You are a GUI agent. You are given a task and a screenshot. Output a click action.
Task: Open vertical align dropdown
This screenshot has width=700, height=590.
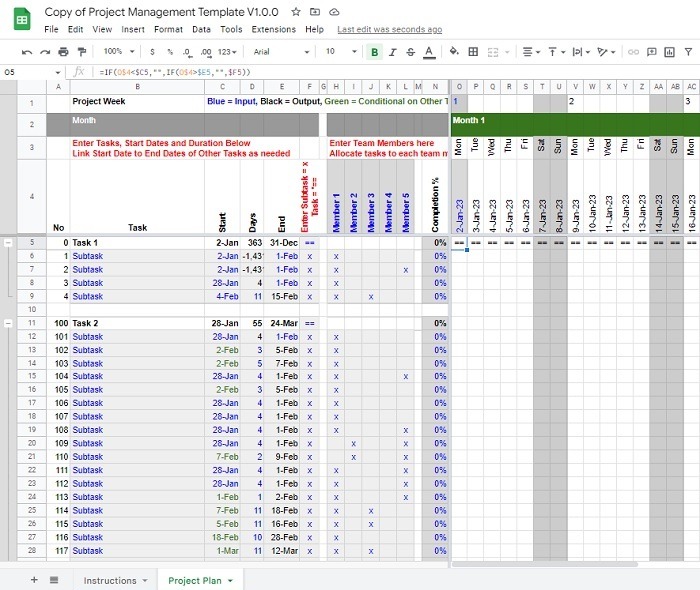coord(557,52)
